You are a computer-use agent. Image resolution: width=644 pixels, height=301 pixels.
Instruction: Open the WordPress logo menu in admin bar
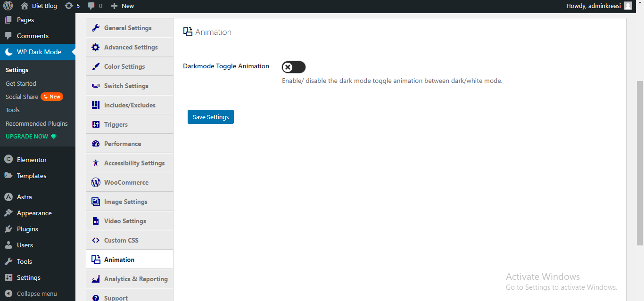click(x=8, y=6)
